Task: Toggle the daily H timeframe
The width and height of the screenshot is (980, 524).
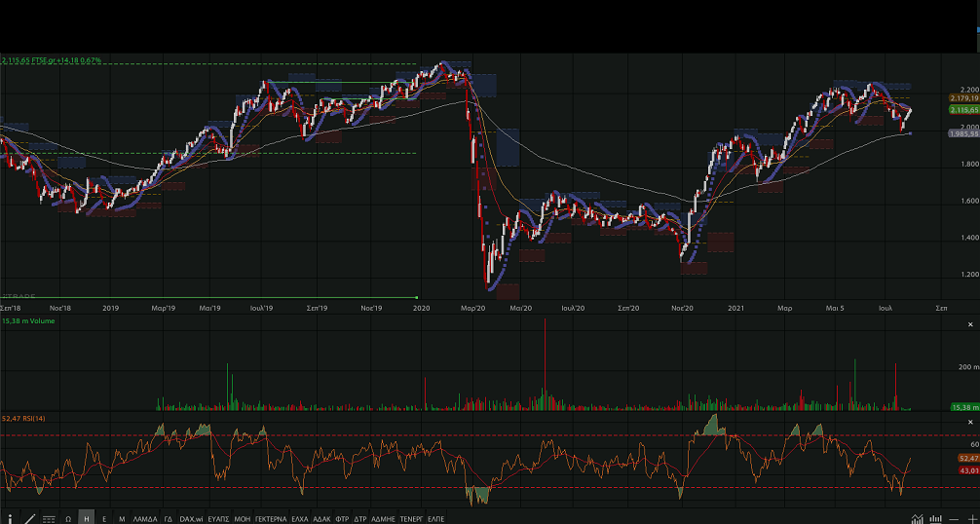Action: coord(87,518)
